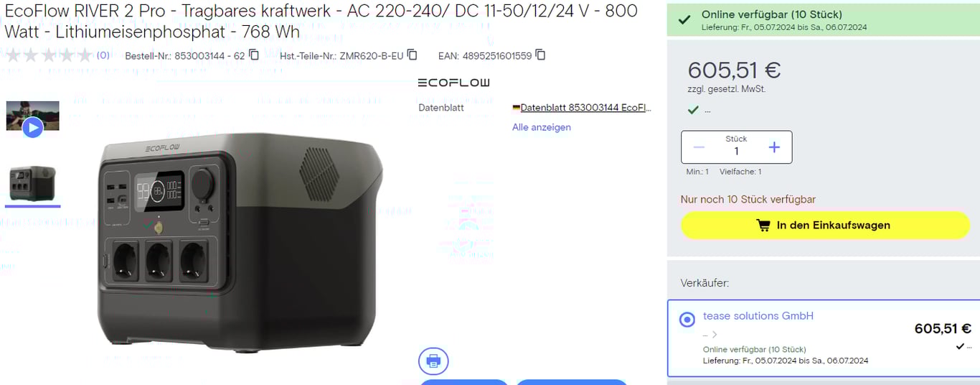Open the (0) reviews count link
The image size is (980, 385).
pyautogui.click(x=103, y=55)
